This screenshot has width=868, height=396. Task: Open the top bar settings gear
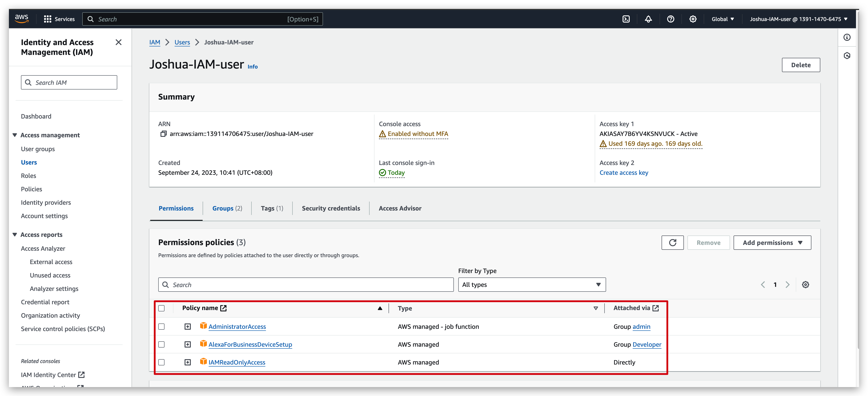(692, 19)
